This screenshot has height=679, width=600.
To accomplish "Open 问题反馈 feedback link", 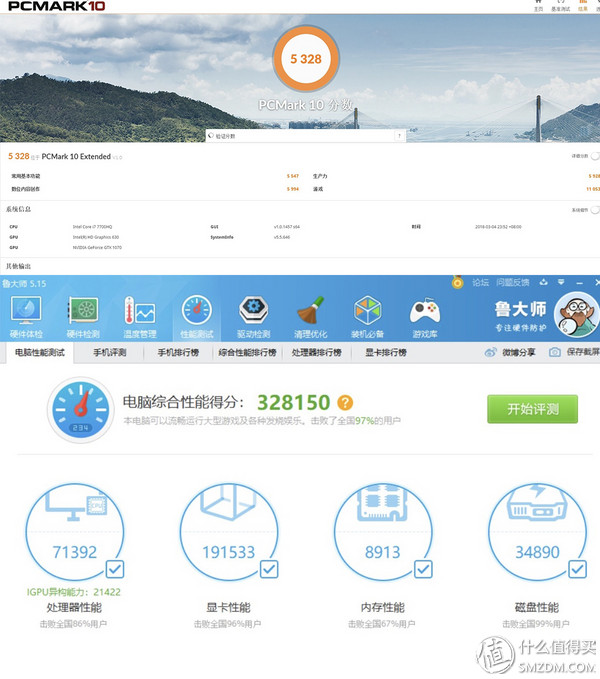I will coord(513,283).
